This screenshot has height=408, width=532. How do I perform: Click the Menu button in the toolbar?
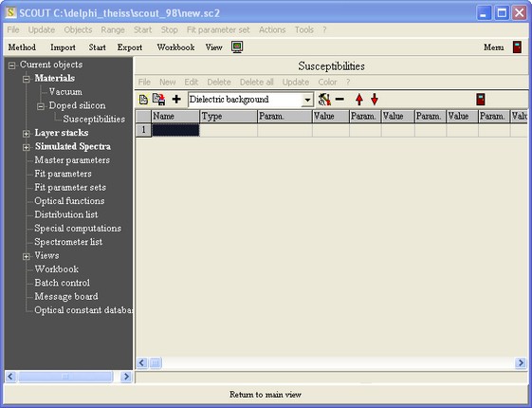pos(494,47)
